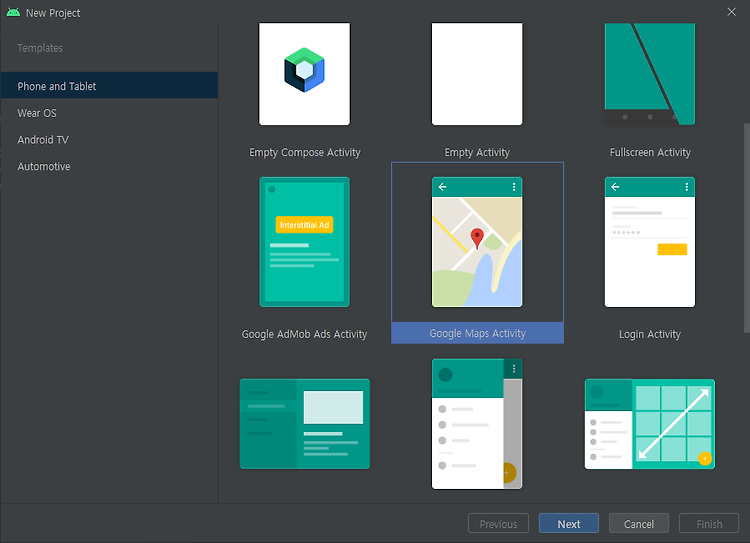
Task: Click the Google AdMob Ads Activity label
Action: click(304, 334)
